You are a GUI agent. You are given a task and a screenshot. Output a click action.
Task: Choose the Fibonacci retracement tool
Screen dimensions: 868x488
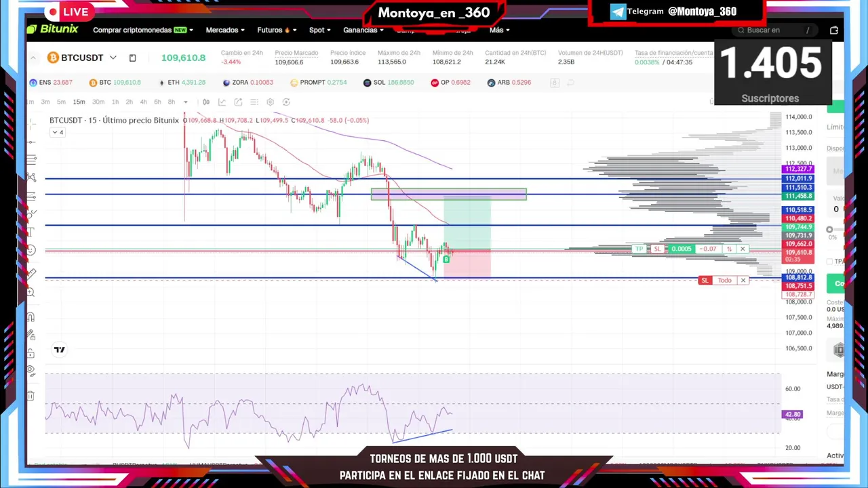click(31, 159)
